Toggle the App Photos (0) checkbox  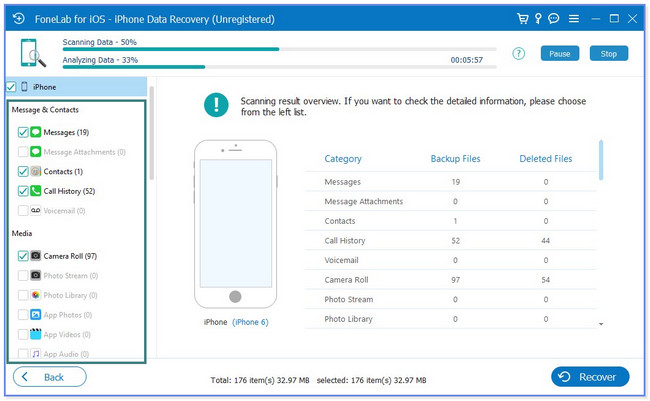pos(23,315)
